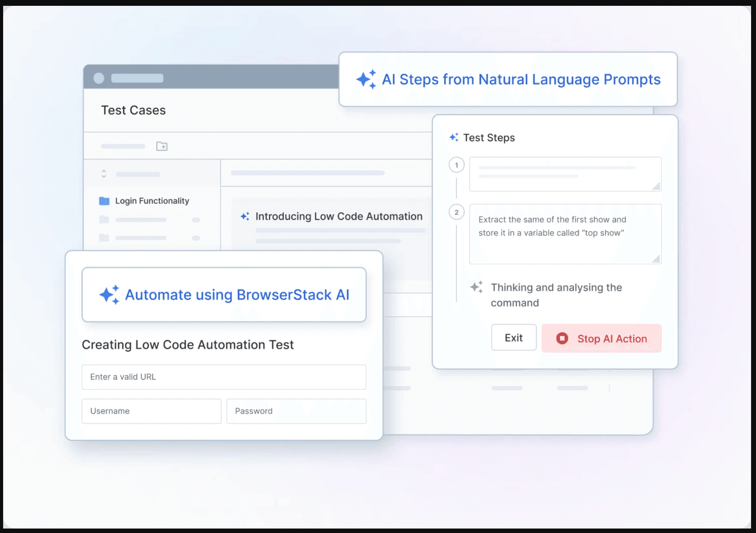
Task: Toggle the sort arrows in sidebar header
Action: 104,174
